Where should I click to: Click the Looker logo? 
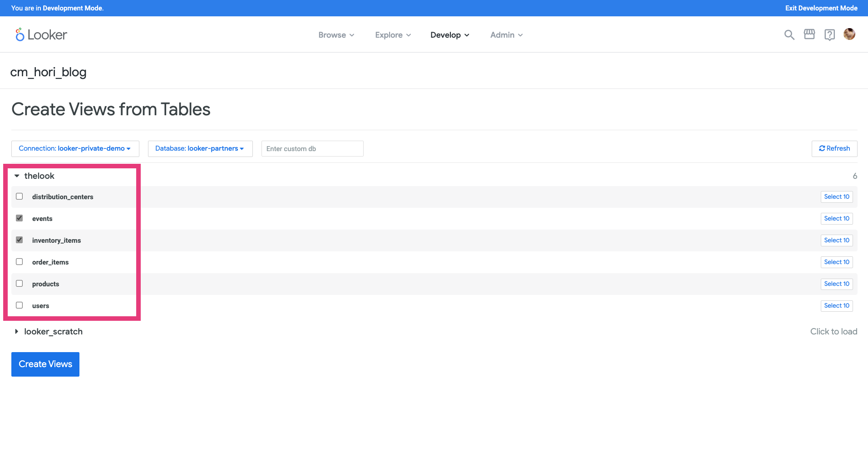point(41,34)
